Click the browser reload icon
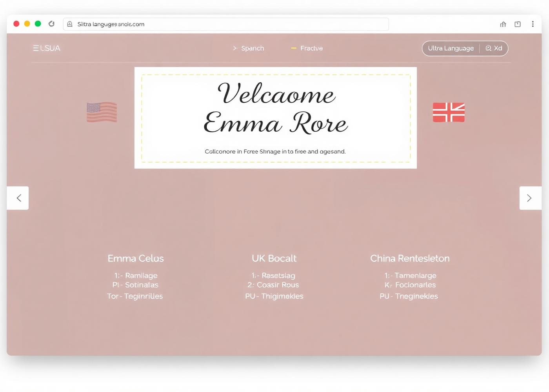 click(51, 24)
